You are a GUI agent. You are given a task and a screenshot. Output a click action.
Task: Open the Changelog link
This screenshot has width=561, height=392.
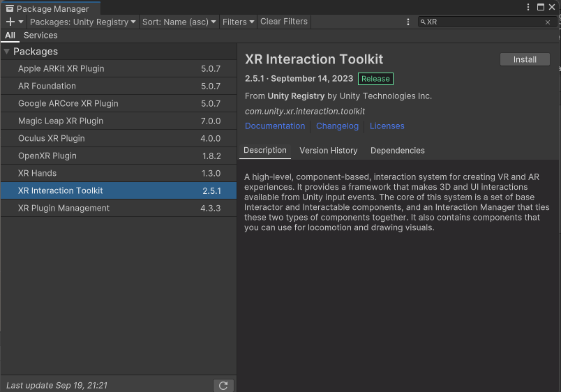point(337,126)
